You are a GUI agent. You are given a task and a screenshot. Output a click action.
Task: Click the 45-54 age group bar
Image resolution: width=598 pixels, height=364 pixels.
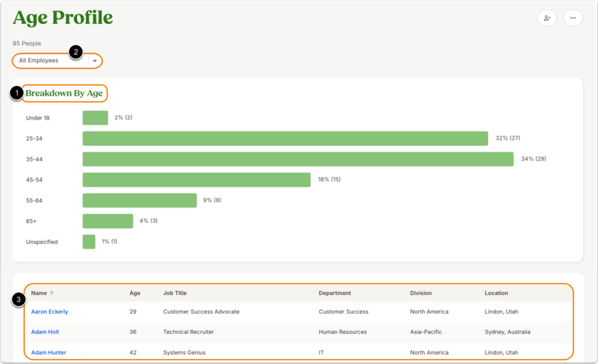[197, 180]
